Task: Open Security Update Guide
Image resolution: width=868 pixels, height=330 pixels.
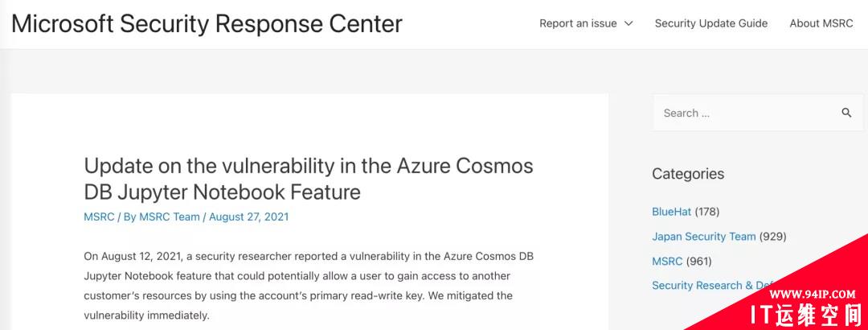Action: (710, 23)
